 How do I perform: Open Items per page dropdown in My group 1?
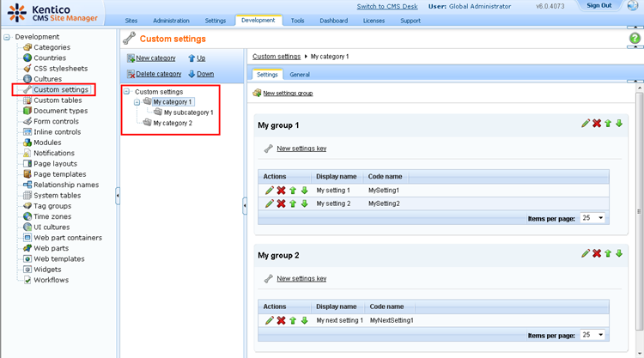click(592, 218)
